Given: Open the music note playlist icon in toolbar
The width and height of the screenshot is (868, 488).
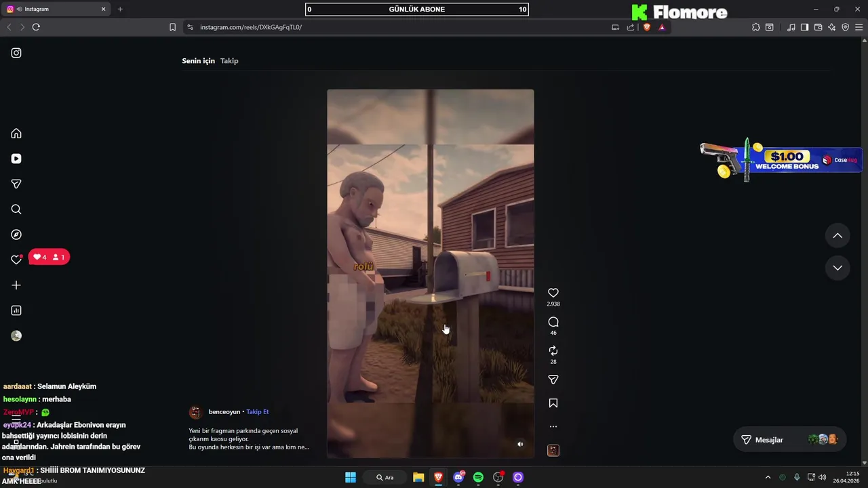Looking at the screenshot, I should point(791,27).
